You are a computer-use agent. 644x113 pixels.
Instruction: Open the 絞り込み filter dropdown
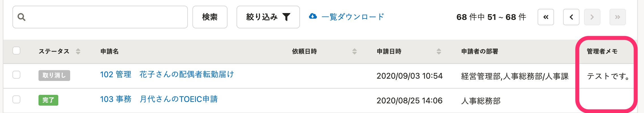click(268, 17)
